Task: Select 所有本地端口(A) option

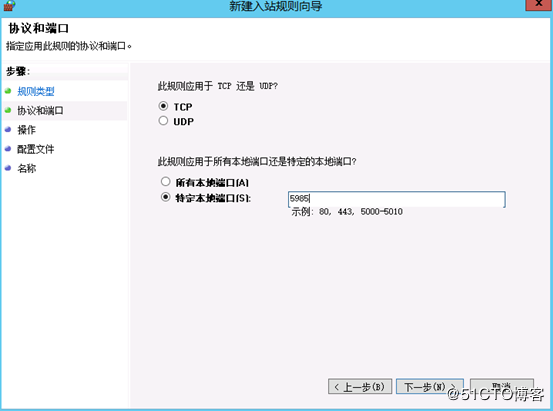Action: [165, 182]
